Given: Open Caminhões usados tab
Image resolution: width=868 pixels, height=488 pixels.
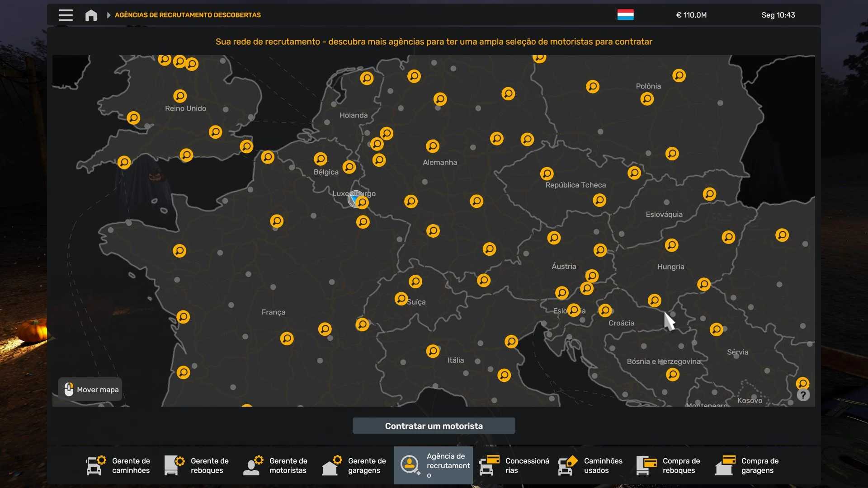Looking at the screenshot, I should click(591, 465).
